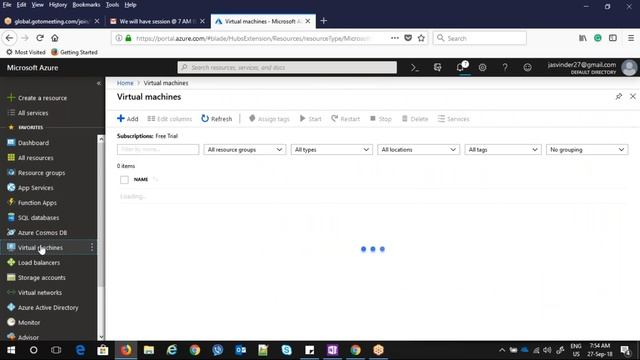Open Windows Start menu
Viewport: 640px width, 360px height.
[11, 350]
